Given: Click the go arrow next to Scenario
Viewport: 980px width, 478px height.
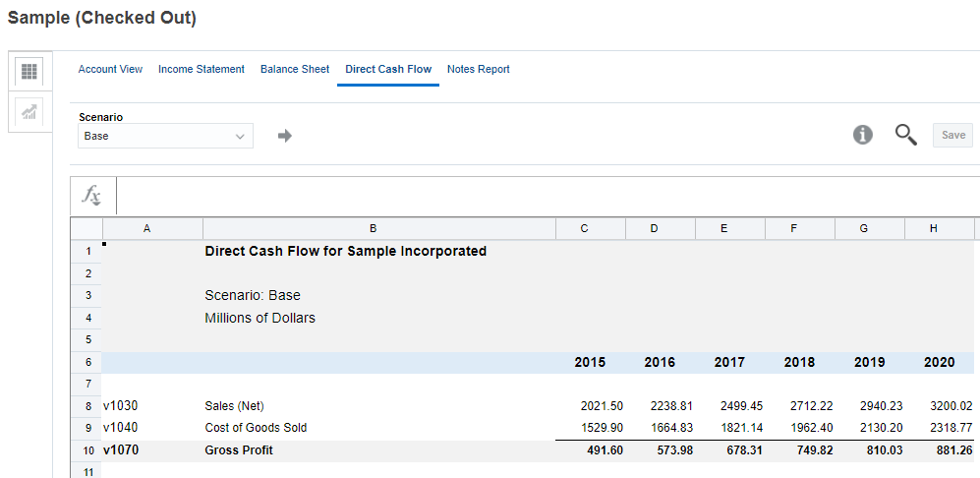Looking at the screenshot, I should pyautogui.click(x=285, y=136).
